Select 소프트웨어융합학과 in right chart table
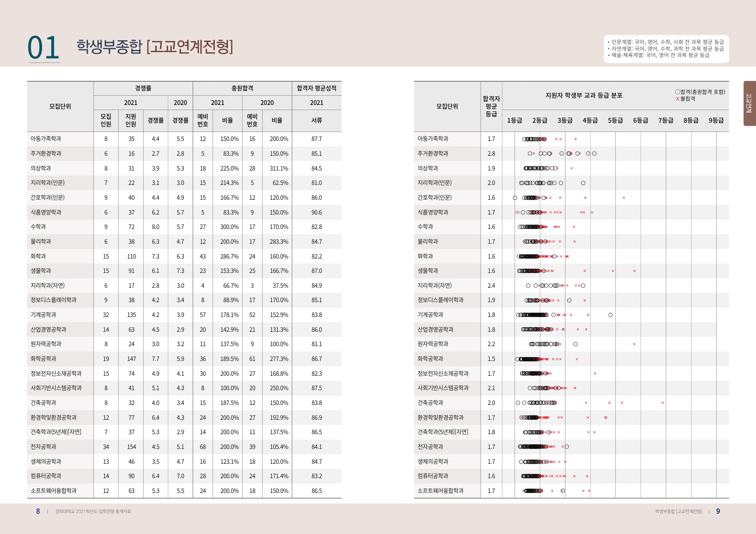The height and width of the screenshot is (534, 756). [x=440, y=491]
